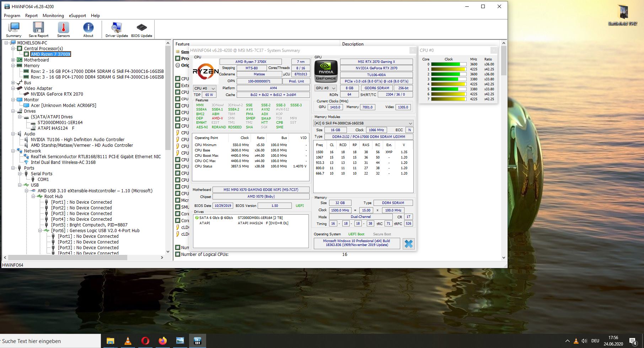Screen dimensions: 644x348
Task: Open the Windows notification center icon
Action: (633, 341)
